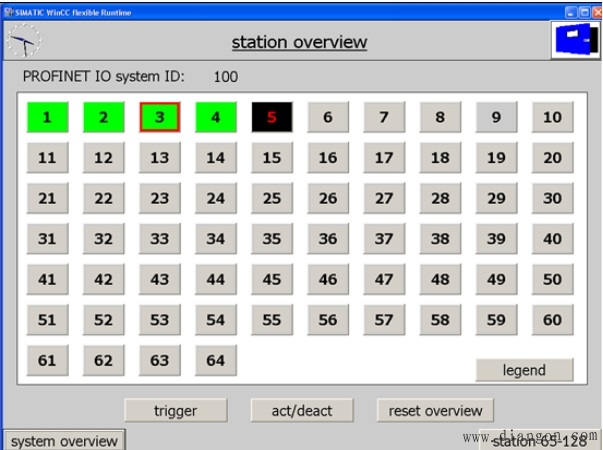
Task: Select station 10 button
Action: point(553,117)
